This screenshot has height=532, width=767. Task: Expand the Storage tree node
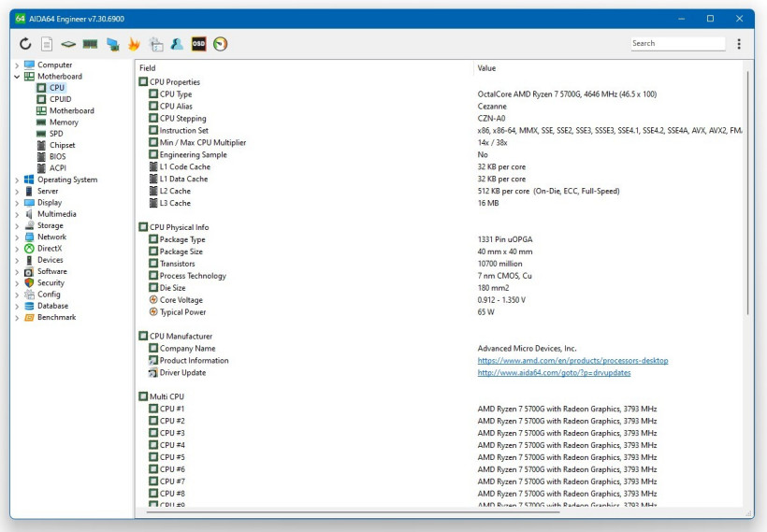click(17, 225)
